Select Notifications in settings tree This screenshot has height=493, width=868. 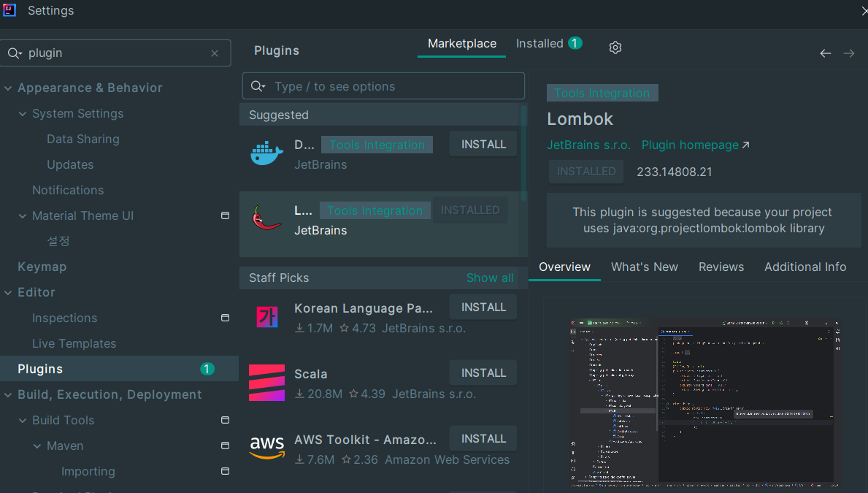click(x=68, y=190)
